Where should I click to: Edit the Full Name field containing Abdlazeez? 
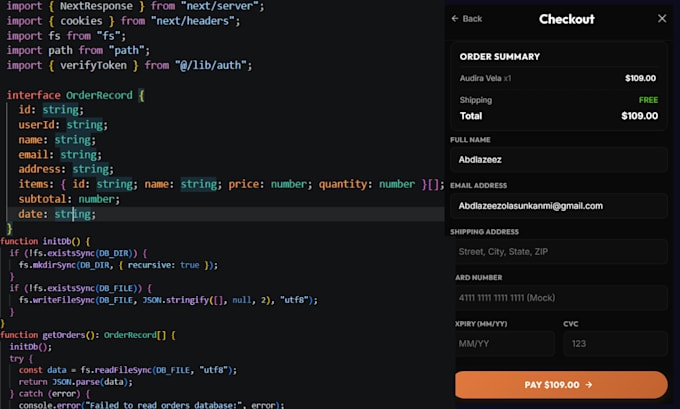coord(559,160)
